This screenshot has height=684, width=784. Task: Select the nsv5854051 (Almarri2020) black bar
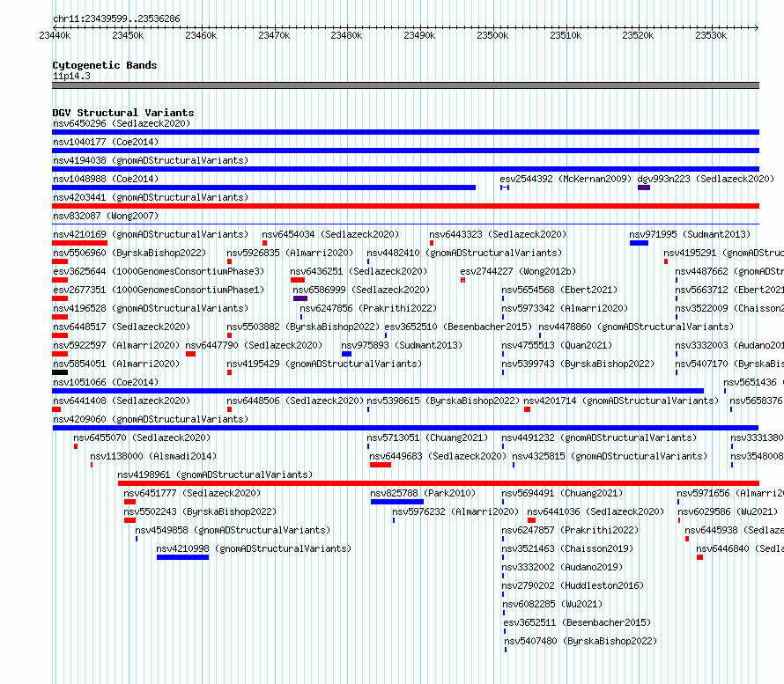[x=60, y=372]
